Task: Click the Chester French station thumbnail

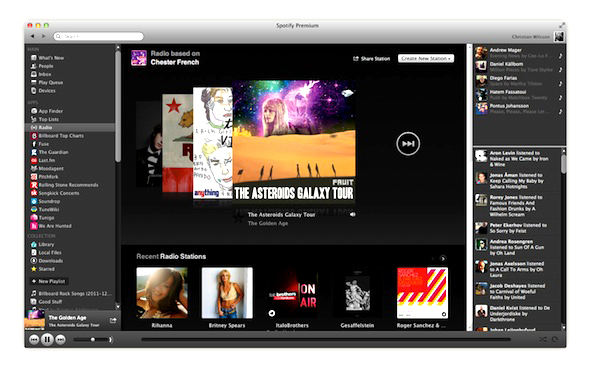Action: point(138,58)
